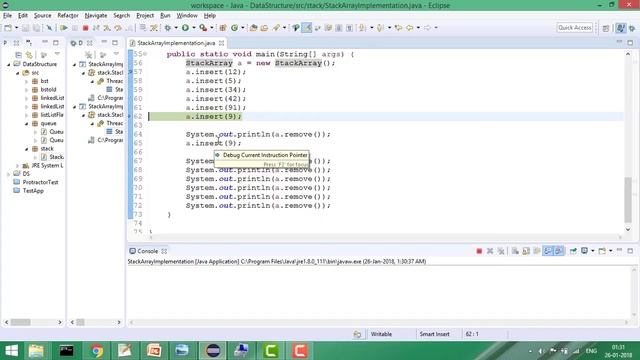Image resolution: width=640 pixels, height=360 pixels.
Task: Open the Navigate menu
Action: [96, 16]
